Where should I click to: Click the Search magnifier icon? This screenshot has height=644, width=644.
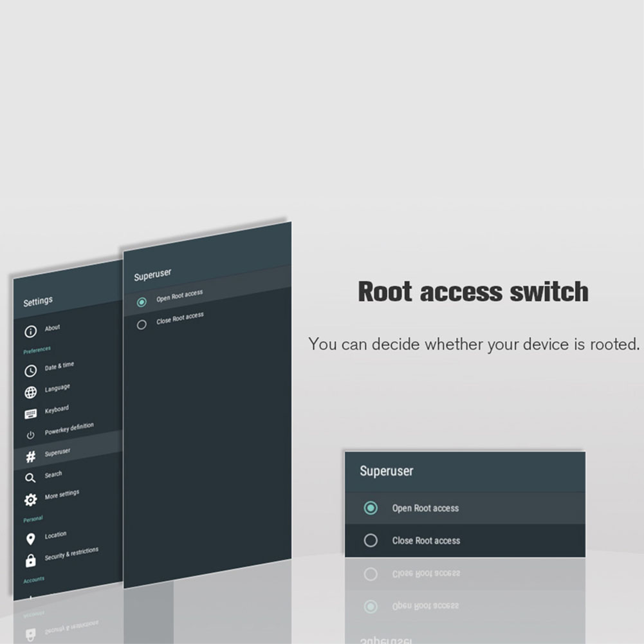point(30,478)
